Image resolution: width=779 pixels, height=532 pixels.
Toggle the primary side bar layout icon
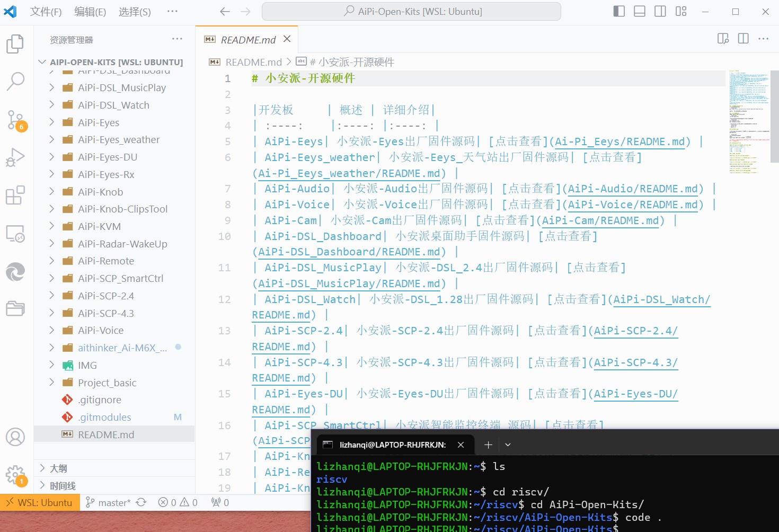click(619, 11)
